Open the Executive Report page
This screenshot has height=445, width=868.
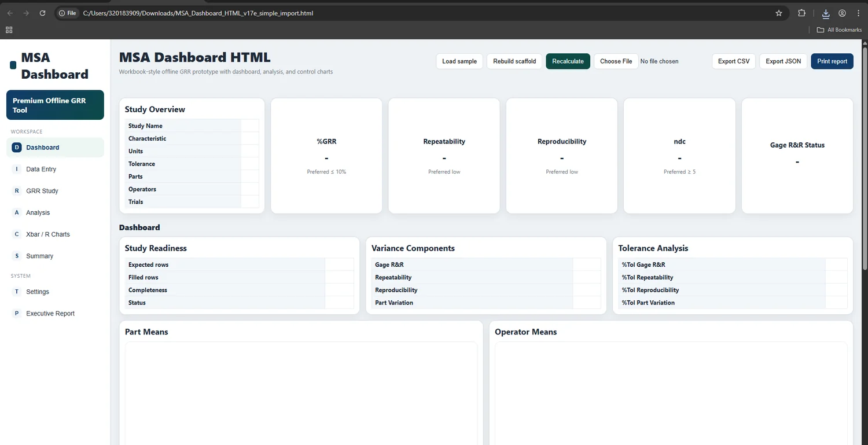55,314
